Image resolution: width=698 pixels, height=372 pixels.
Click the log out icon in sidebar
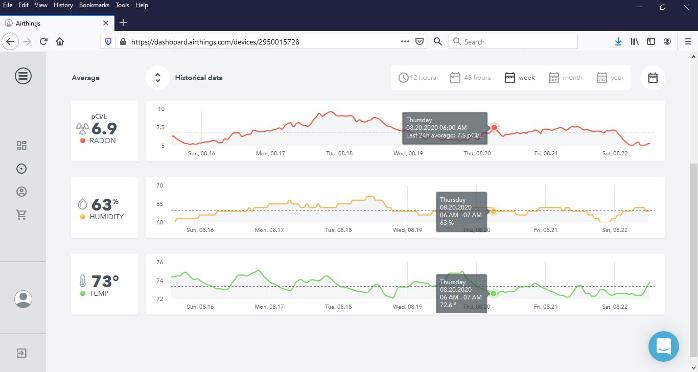(21, 353)
